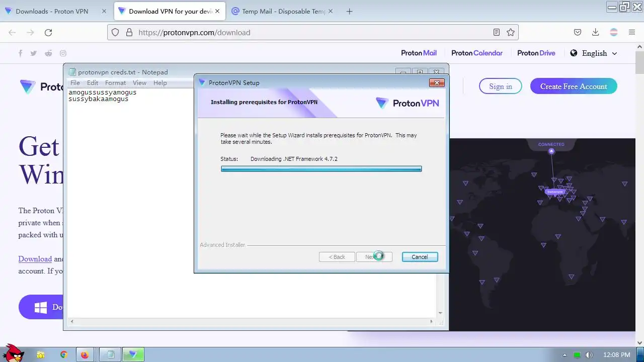Open the Proton Mail link
This screenshot has height=362, width=644.
(x=419, y=53)
